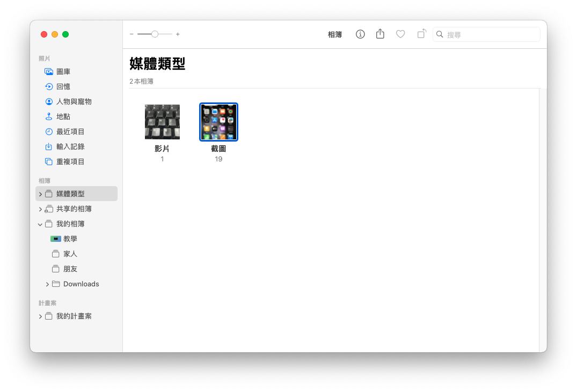Expand the Downloads folder chevron
This screenshot has width=577, height=392.
[x=47, y=284]
